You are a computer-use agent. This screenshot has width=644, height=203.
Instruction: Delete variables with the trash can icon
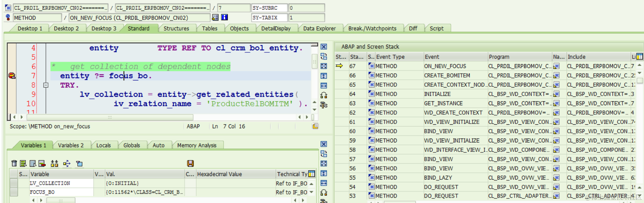[x=14, y=163]
